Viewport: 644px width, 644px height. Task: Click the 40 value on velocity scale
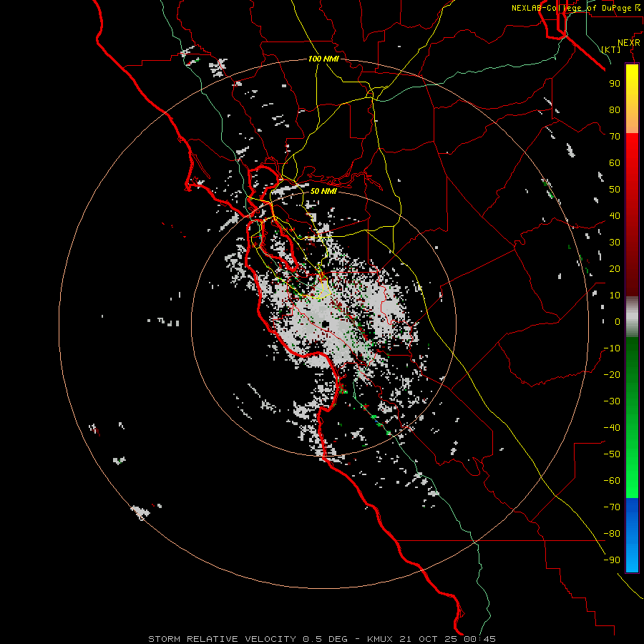pos(615,216)
